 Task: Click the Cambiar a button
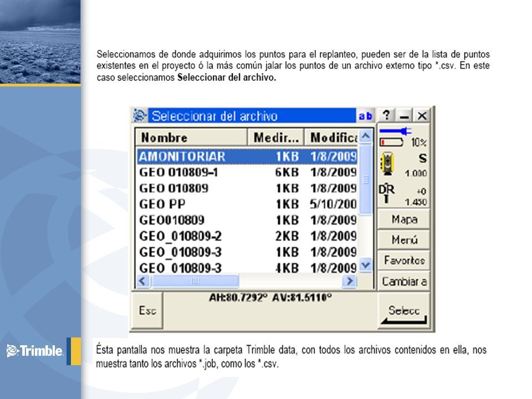coord(404,281)
